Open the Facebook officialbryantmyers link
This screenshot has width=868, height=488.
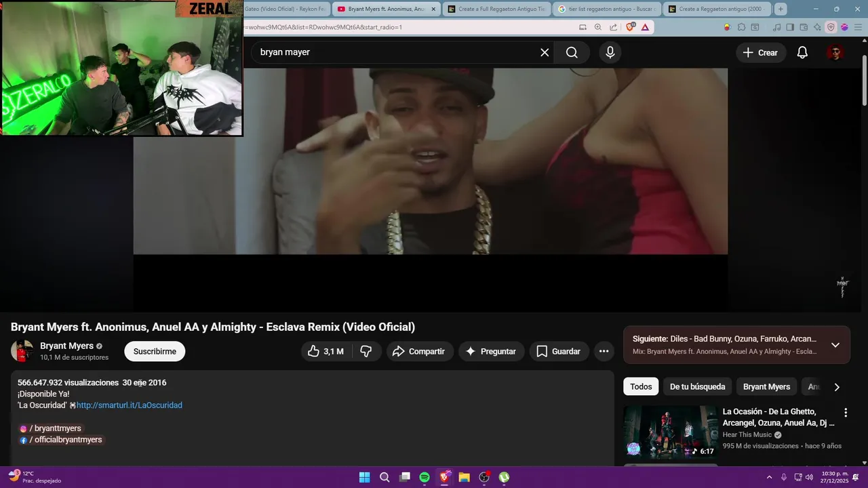[x=61, y=440]
